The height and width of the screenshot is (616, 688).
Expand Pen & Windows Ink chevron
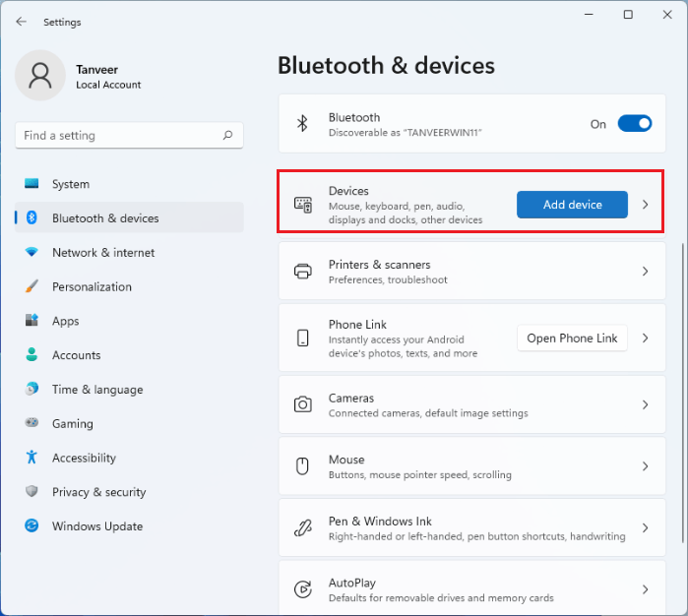click(645, 527)
